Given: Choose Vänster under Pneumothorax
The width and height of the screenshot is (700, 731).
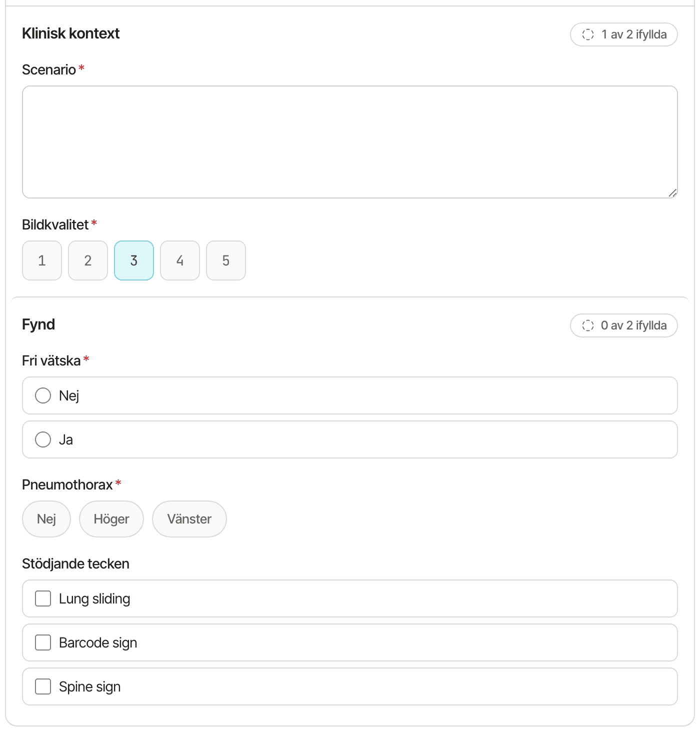Looking at the screenshot, I should coord(189,519).
